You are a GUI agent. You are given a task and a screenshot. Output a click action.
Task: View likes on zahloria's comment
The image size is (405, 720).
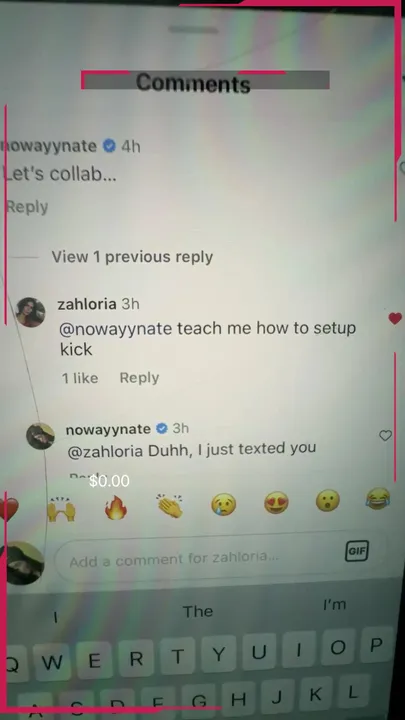click(x=80, y=378)
